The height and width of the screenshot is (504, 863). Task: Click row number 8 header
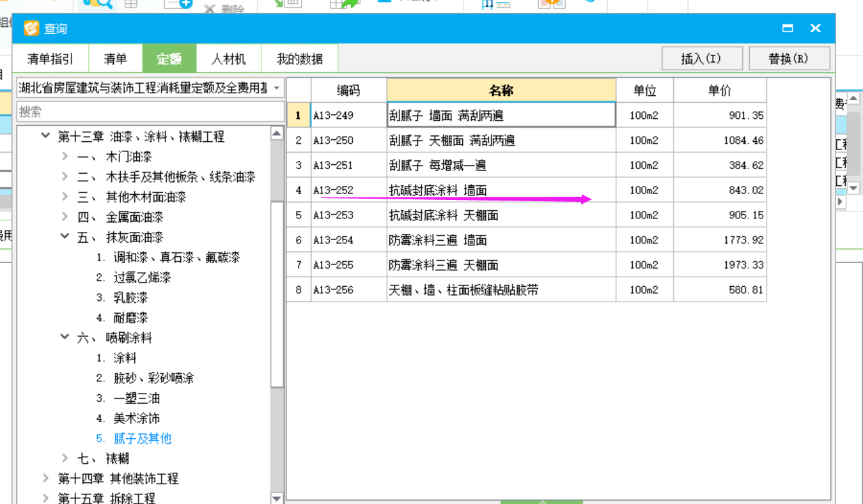click(299, 290)
